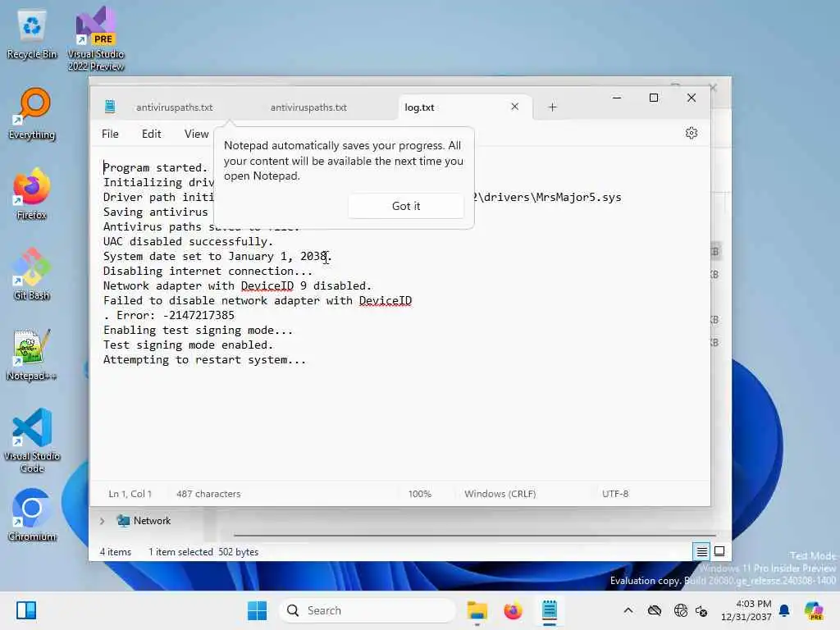Click '. Error: -2147217385' line
The width and height of the screenshot is (840, 630).
click(169, 315)
